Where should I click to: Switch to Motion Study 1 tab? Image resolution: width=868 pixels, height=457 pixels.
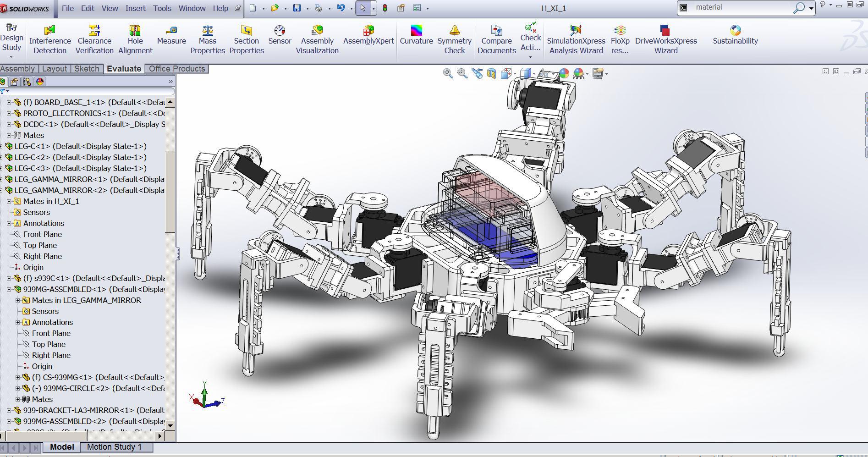click(114, 447)
